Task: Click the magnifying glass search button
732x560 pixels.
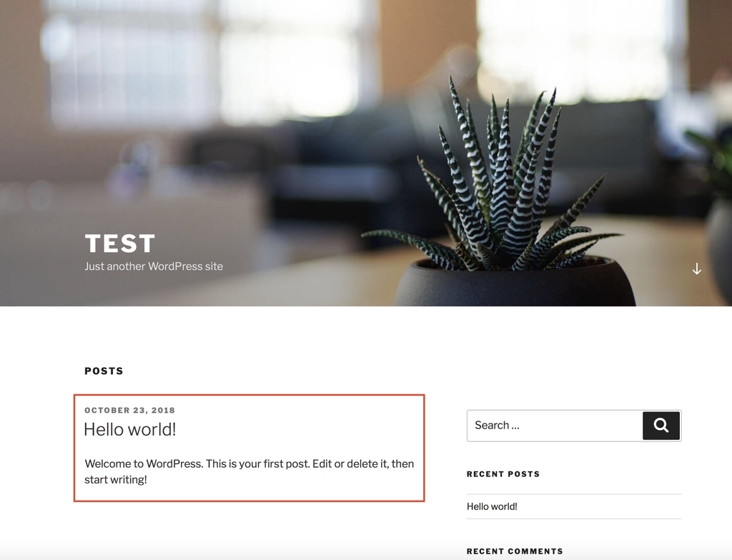Action: 661,425
